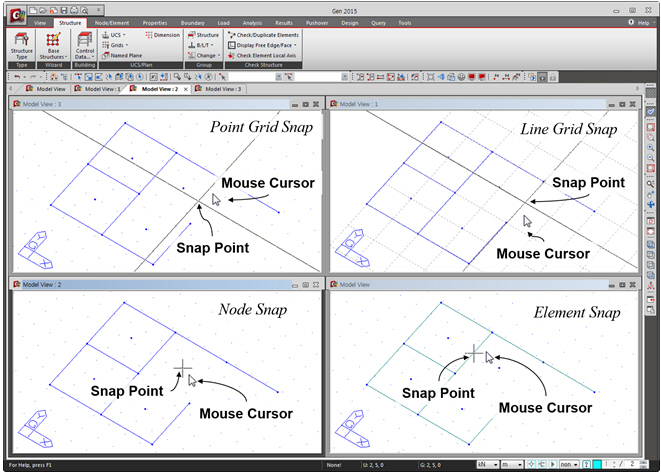Open the Display Free Edge/Face dropdown
The height and width of the screenshot is (473, 661).
266,45
